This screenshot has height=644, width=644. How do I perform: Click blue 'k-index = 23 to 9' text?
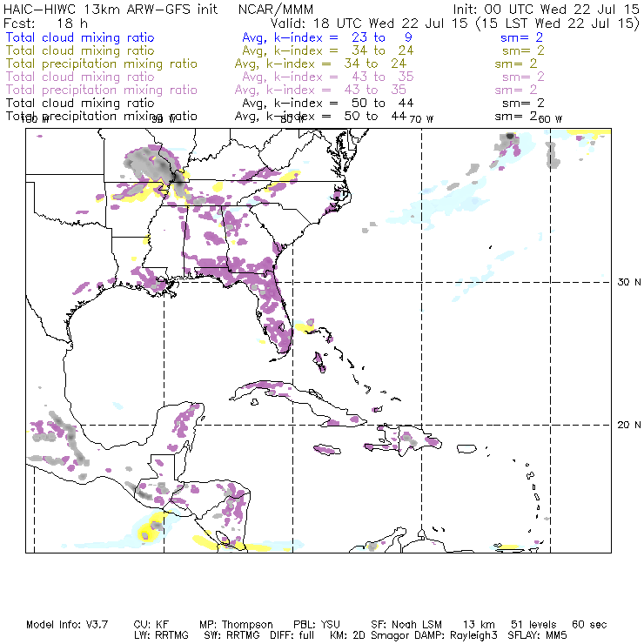coord(343,37)
